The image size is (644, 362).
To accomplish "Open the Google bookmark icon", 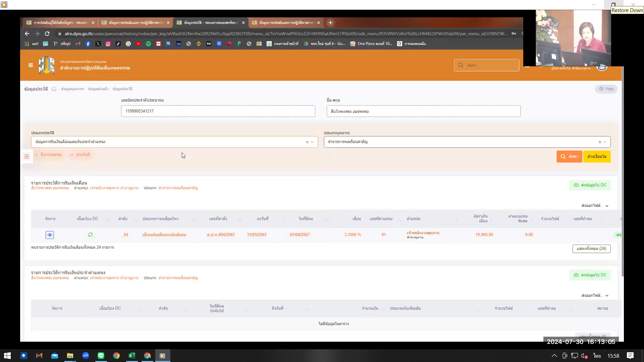I will pyautogui.click(x=128, y=44).
